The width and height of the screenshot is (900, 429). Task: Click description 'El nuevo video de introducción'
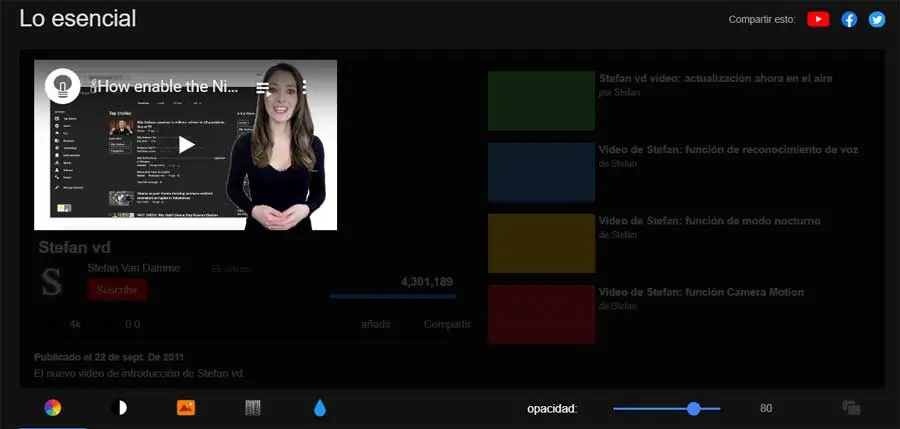[139, 373]
